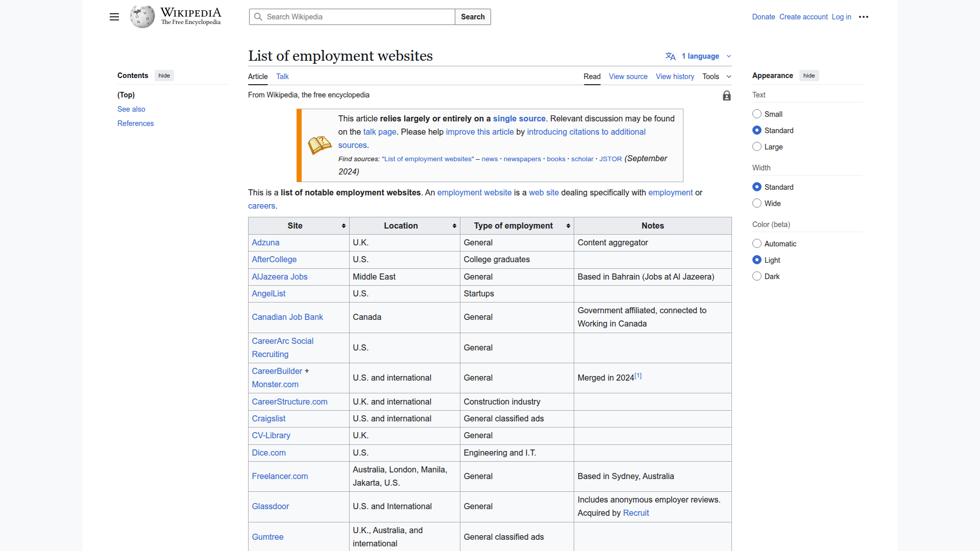
Task: Open the Glassdoor link
Action: 271,507
